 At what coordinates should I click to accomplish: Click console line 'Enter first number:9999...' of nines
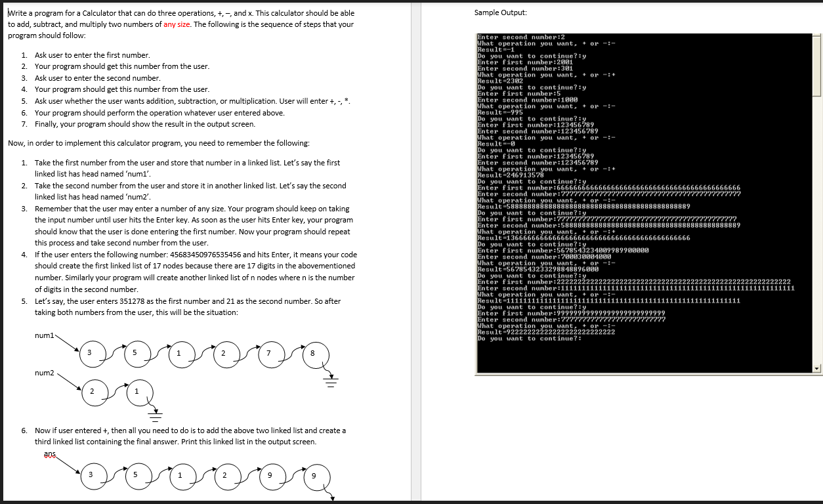coord(572,314)
